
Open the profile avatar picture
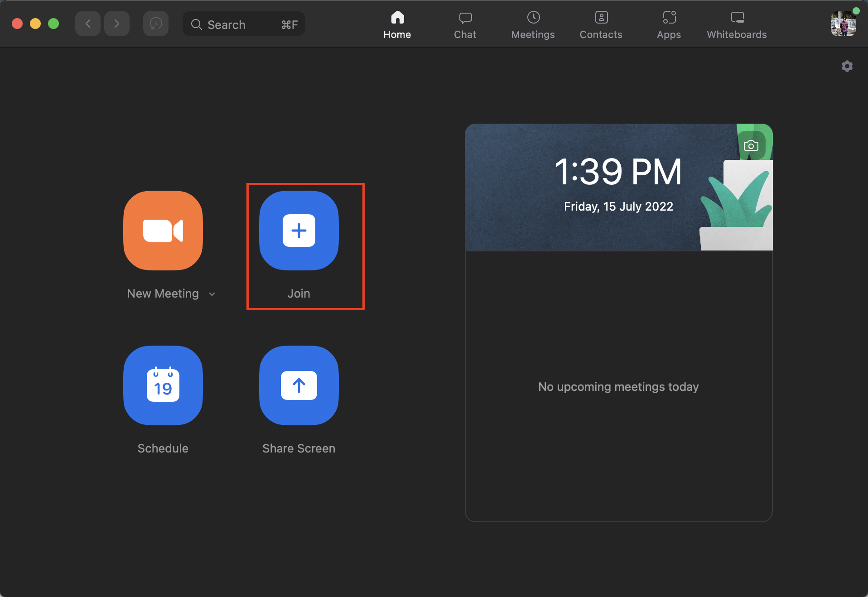click(x=843, y=24)
